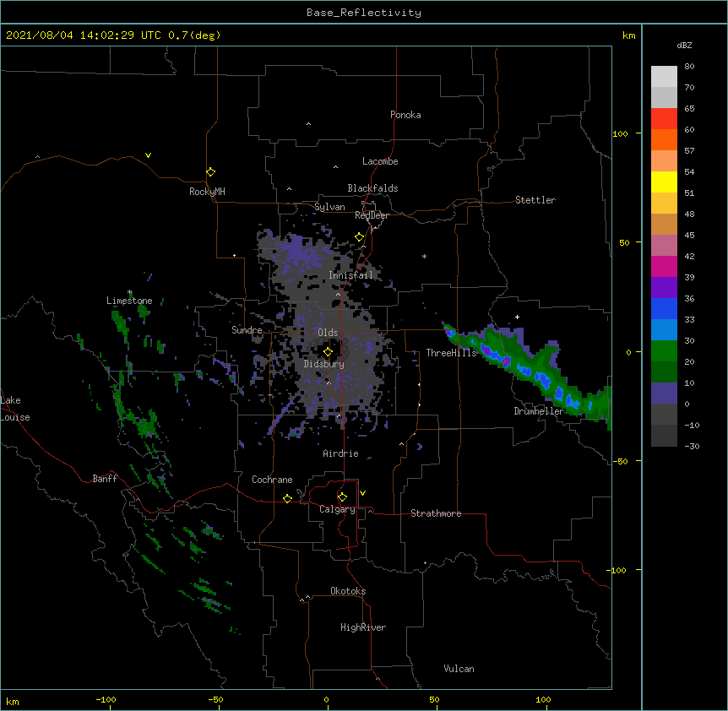Screen dimensions: 728x711
Task: Select the bright green 20–30 dBZ swatch
Action: (x=664, y=351)
